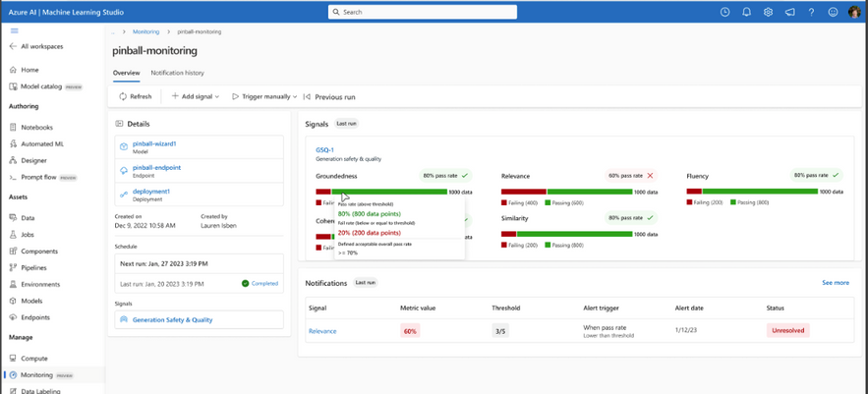Click See more in Notifications
The width and height of the screenshot is (868, 394).
pyautogui.click(x=836, y=283)
